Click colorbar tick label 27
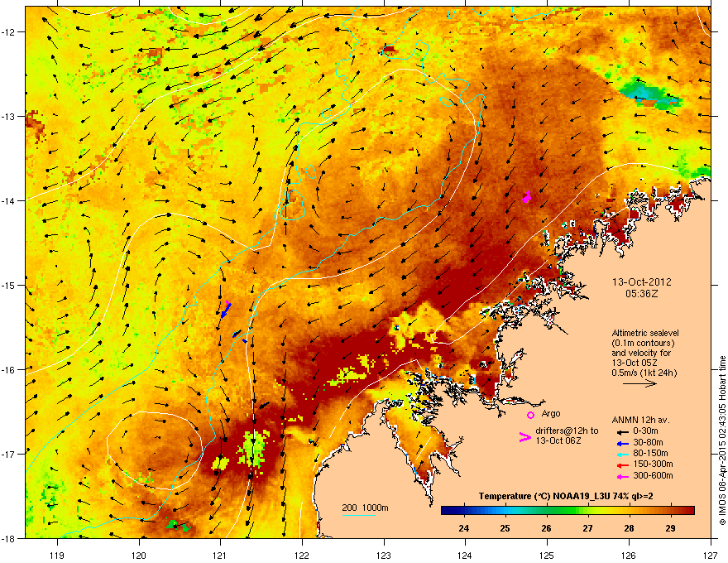Viewport: 728px width, 563px height. (x=588, y=528)
